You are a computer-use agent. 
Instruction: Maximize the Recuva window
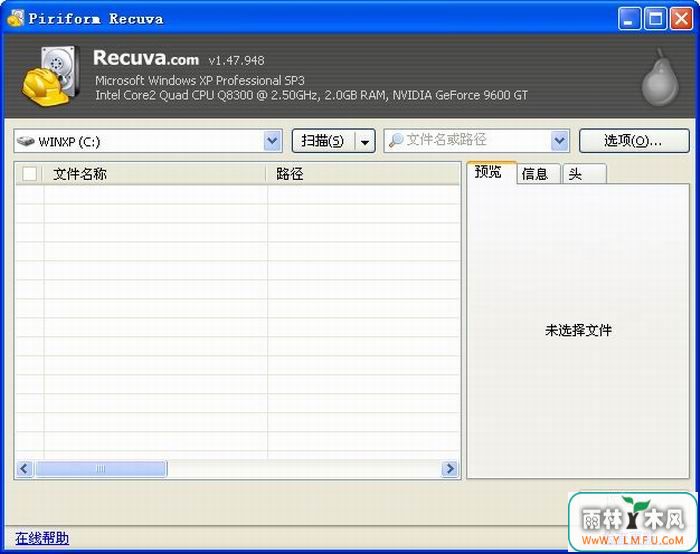pos(655,19)
